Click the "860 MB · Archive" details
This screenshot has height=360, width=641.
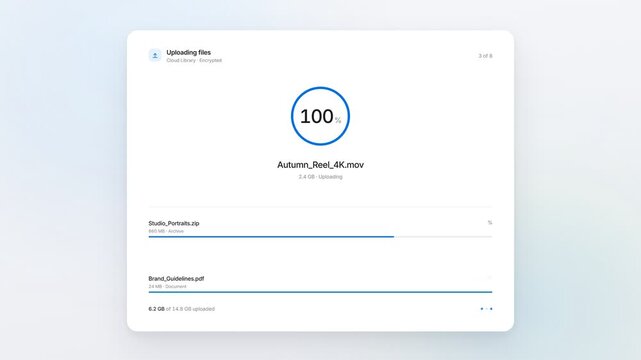166,231
